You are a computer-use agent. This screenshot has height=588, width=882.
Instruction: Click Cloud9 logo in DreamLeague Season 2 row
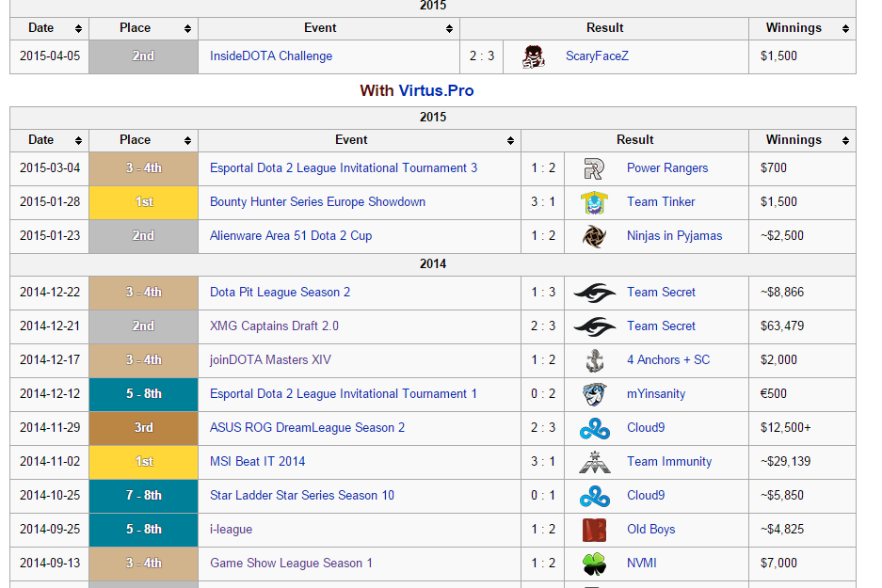595,428
